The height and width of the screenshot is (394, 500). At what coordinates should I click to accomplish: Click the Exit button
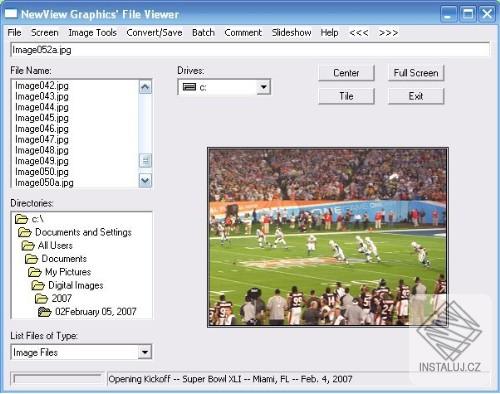click(416, 96)
